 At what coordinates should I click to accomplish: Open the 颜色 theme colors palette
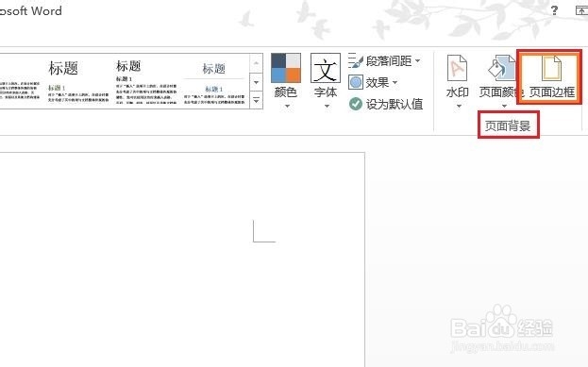click(286, 80)
